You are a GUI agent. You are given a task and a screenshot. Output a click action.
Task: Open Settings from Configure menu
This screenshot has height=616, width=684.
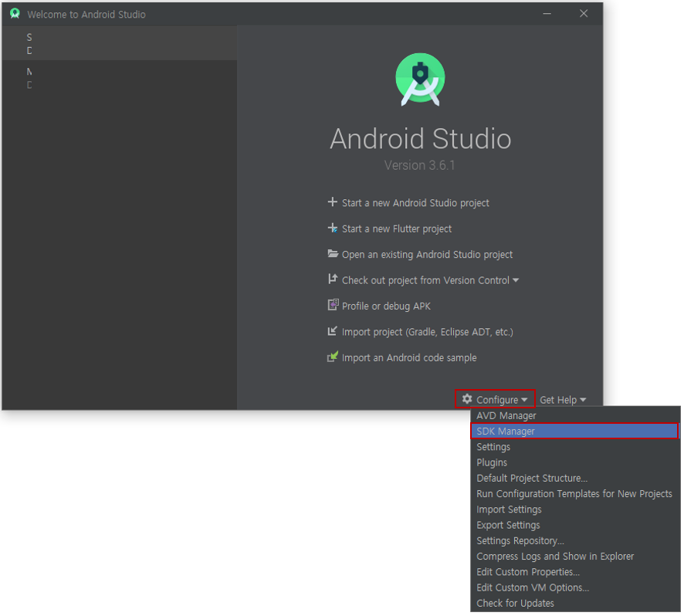tap(576, 448)
